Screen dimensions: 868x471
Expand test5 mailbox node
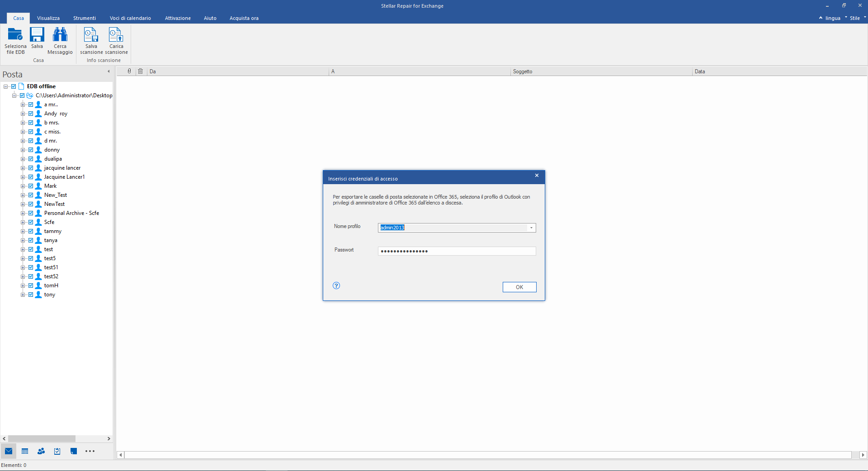click(x=23, y=258)
